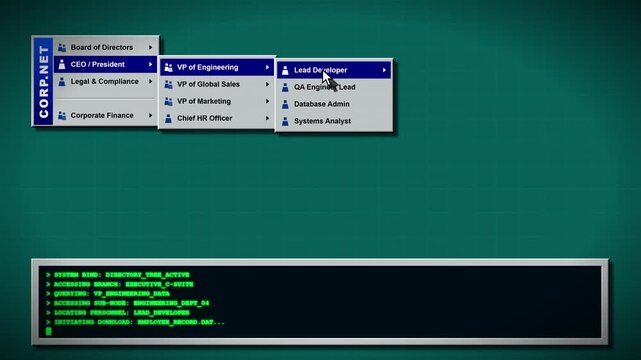This screenshot has width=641, height=360.
Task: Open the Corporate Finance menu entry
Action: pos(105,116)
